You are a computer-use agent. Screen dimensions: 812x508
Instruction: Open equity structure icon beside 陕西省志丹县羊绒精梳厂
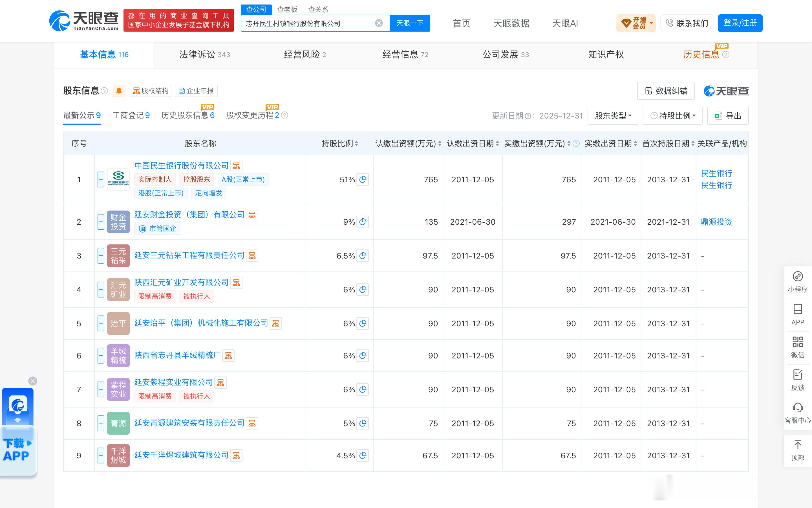(x=228, y=356)
